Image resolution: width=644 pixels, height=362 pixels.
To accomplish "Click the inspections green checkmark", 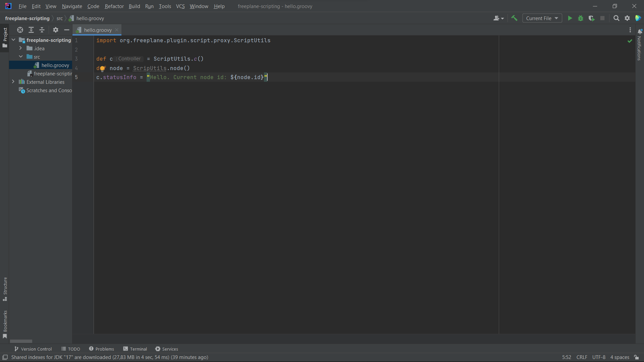I will coord(630,41).
